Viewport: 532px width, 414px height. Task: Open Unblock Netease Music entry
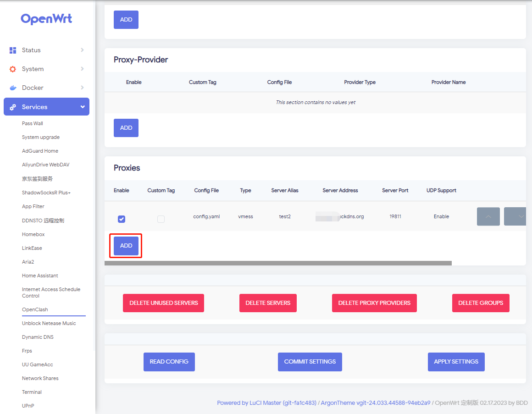[x=49, y=323]
